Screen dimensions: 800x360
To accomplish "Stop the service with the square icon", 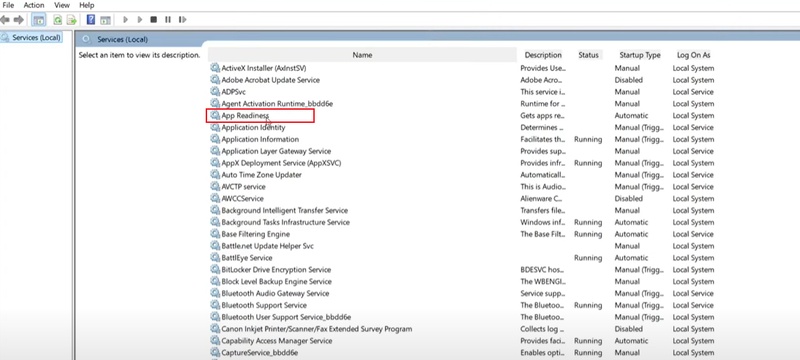I will pos(154,20).
